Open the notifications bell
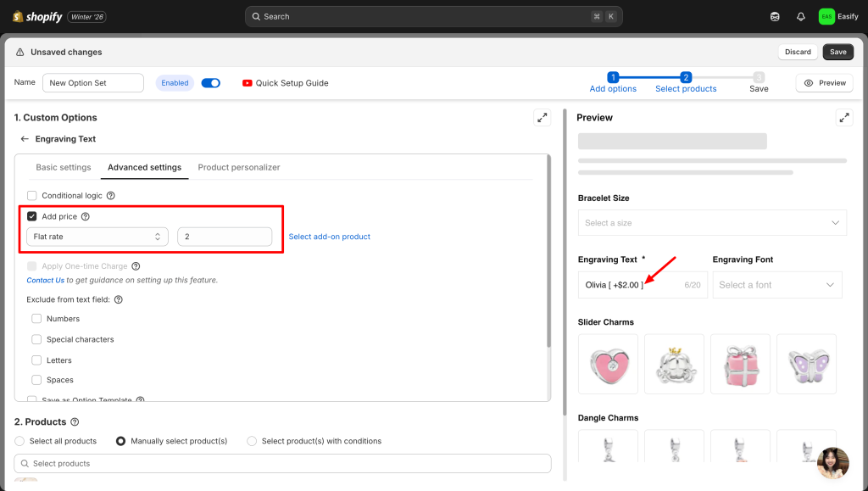Viewport: 868px width, 491px height. point(801,16)
